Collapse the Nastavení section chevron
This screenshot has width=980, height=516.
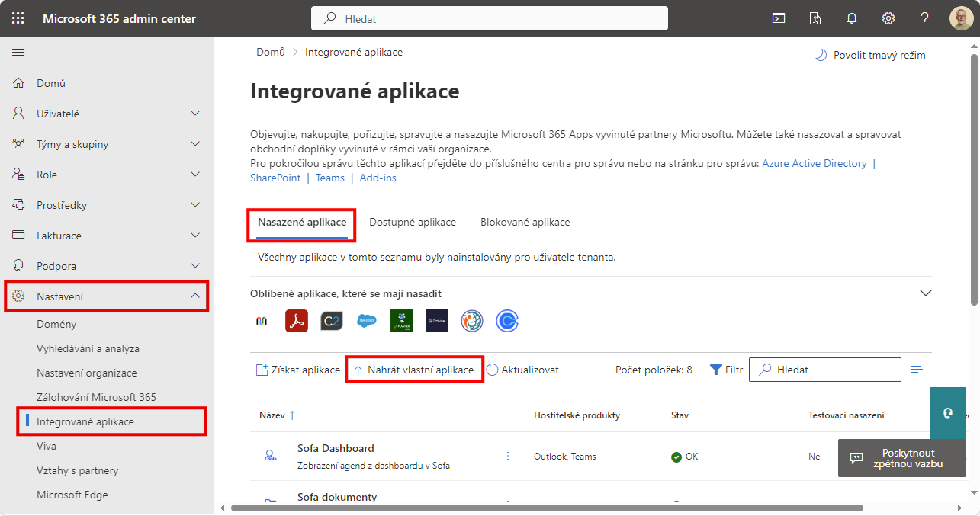(x=195, y=296)
